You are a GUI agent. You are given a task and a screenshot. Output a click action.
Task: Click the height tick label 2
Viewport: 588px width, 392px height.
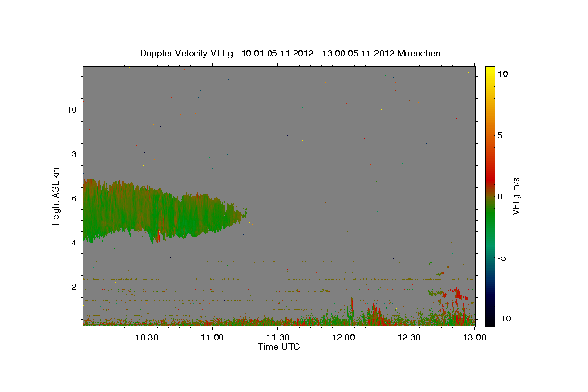click(x=74, y=287)
